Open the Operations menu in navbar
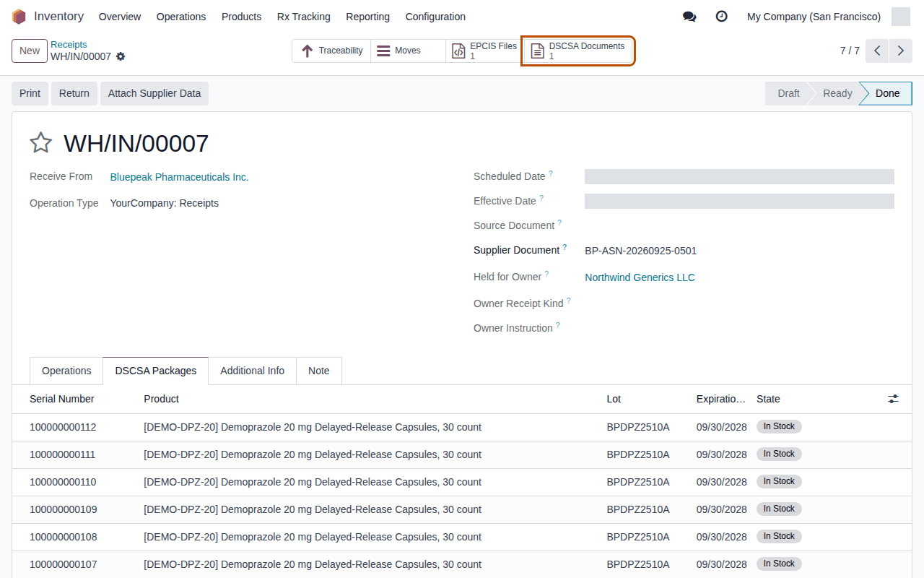 181,17
